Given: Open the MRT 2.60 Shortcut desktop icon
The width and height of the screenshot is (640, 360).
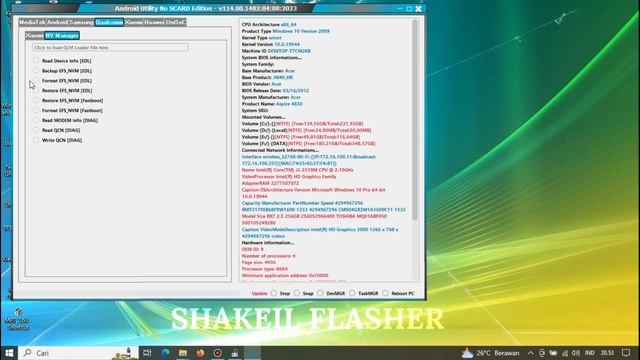Looking at the screenshot, I should pyautogui.click(x=18, y=320).
